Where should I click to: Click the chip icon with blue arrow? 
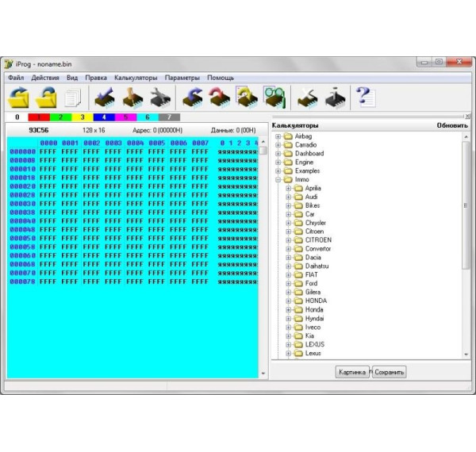[193, 97]
